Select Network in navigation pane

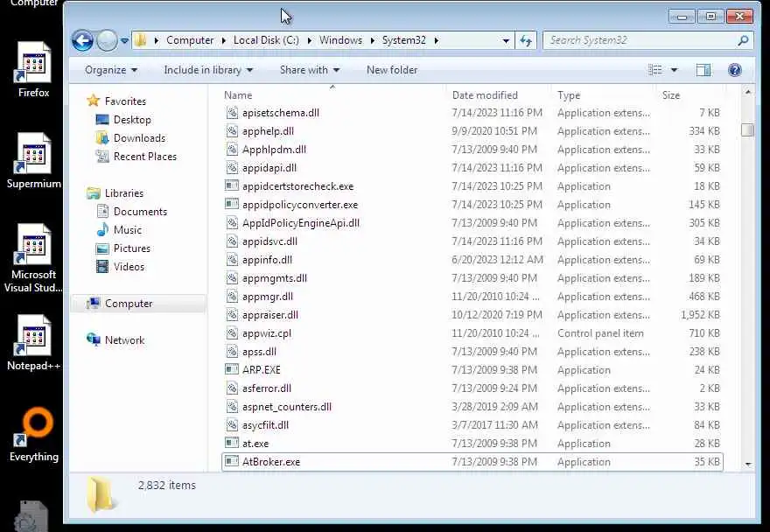click(x=124, y=340)
